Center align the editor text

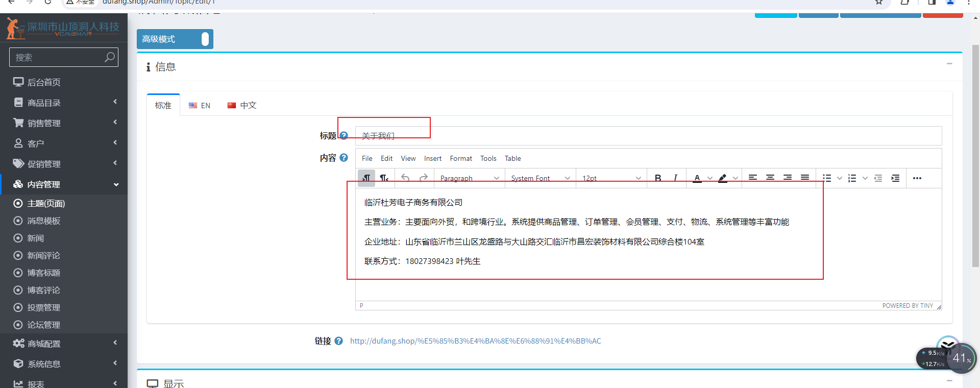click(770, 178)
